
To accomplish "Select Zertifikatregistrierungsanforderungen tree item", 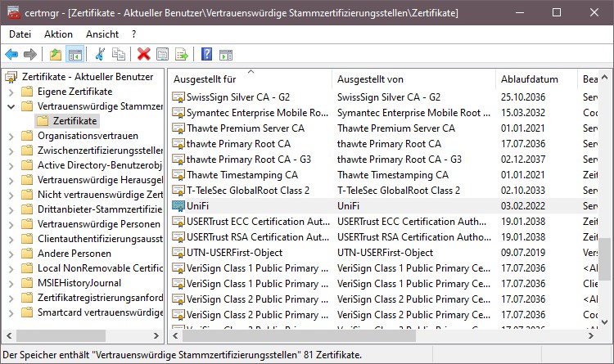I will tap(100, 298).
